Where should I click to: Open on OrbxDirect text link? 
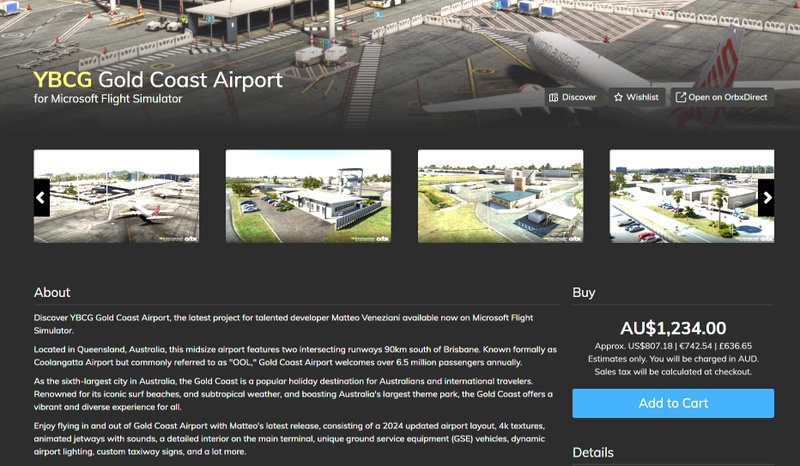[728, 97]
